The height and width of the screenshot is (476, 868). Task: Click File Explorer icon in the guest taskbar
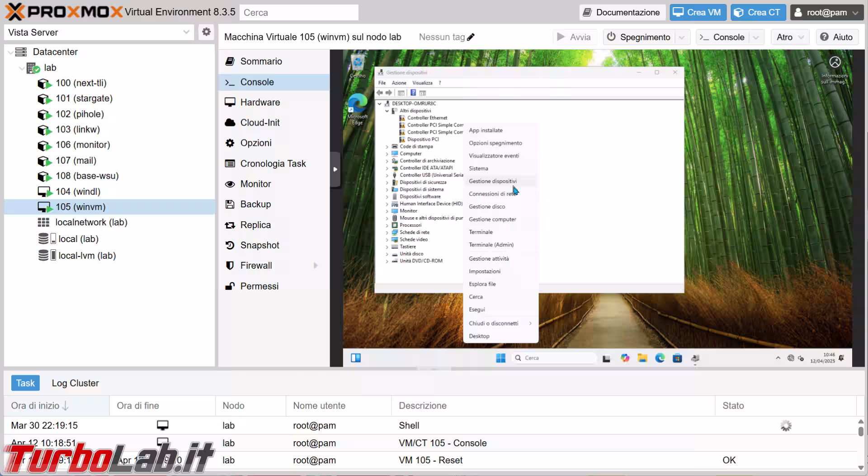(642, 358)
